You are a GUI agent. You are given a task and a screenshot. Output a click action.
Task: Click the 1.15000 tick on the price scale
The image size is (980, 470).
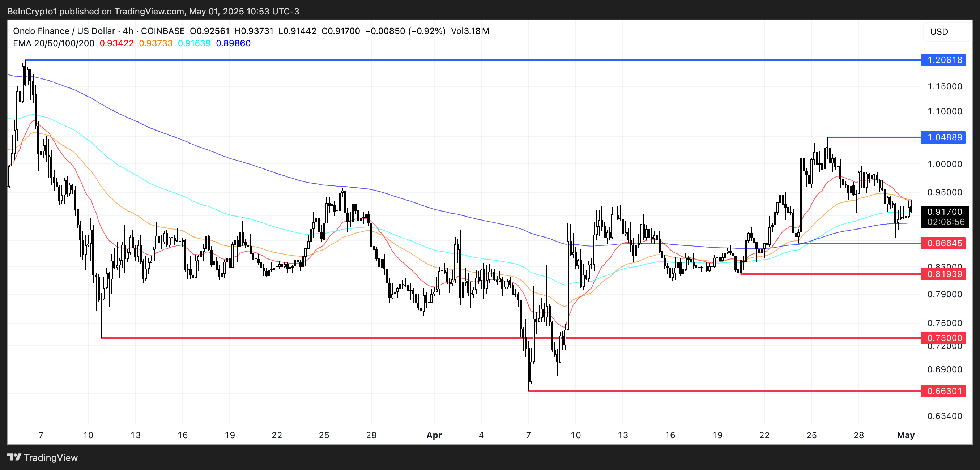pyautogui.click(x=945, y=86)
